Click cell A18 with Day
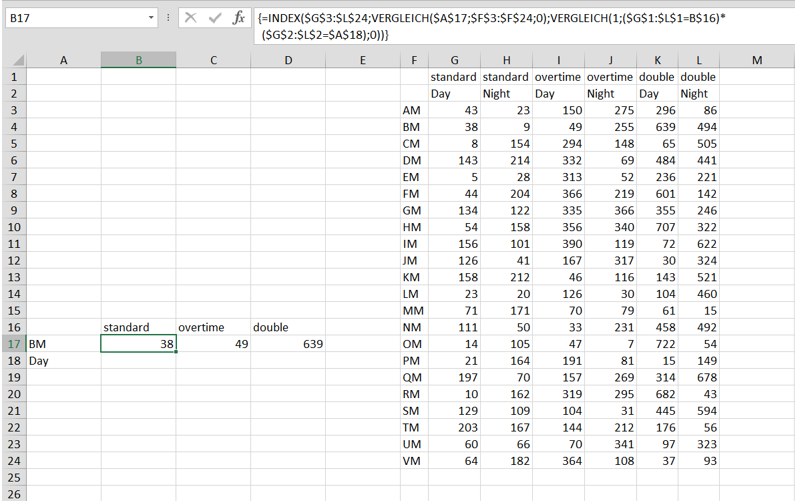 [63, 361]
